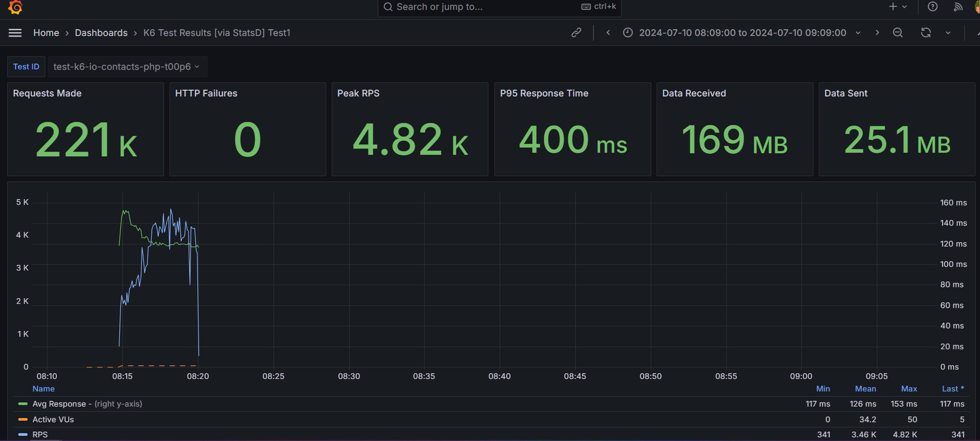This screenshot has width=980, height=441.
Task: Expand the plus add-new menu
Action: click(x=897, y=7)
